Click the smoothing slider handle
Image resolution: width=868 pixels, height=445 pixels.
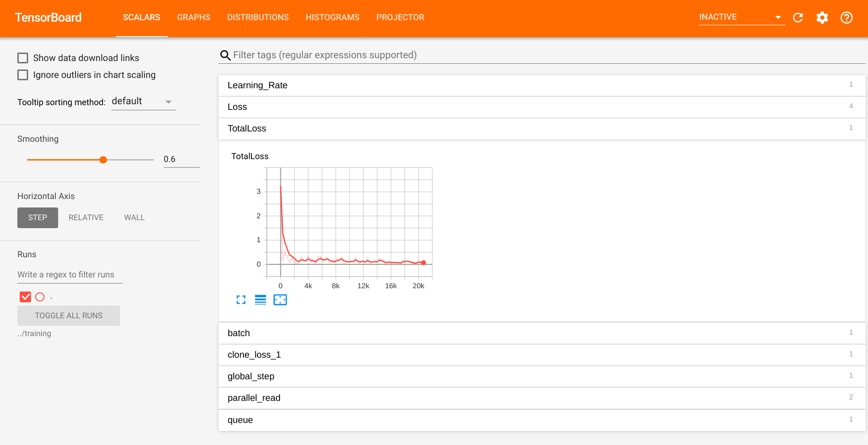tap(103, 160)
